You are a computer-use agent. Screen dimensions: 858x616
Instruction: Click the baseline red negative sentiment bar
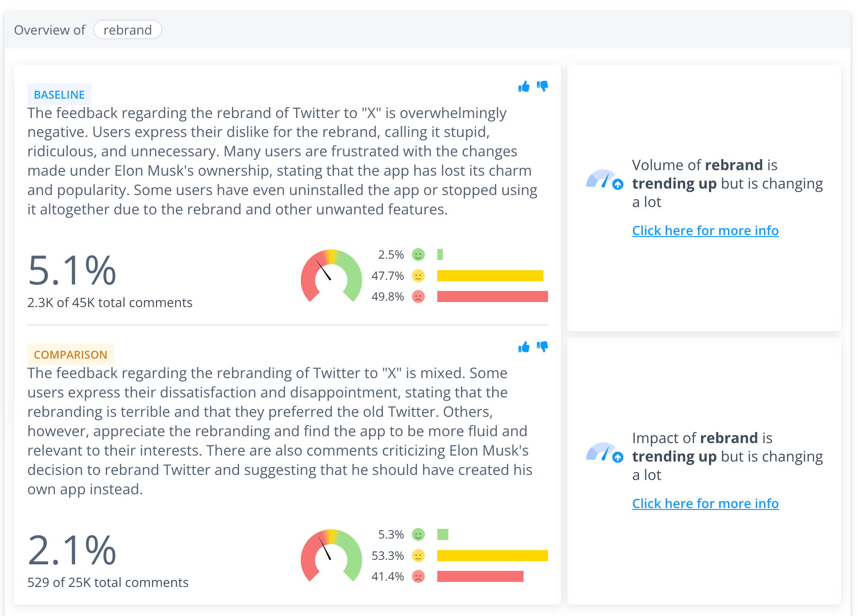tap(493, 296)
